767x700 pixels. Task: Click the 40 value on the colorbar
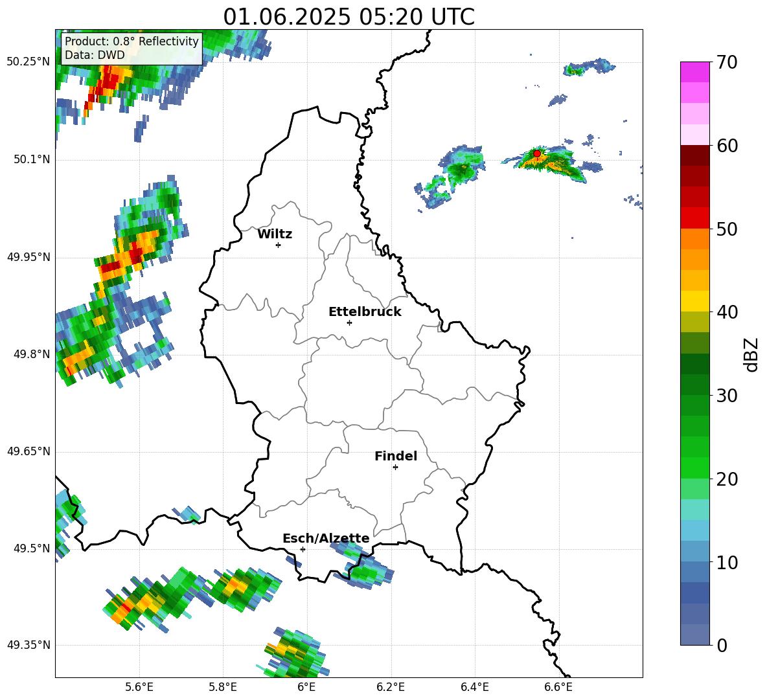pos(727,312)
